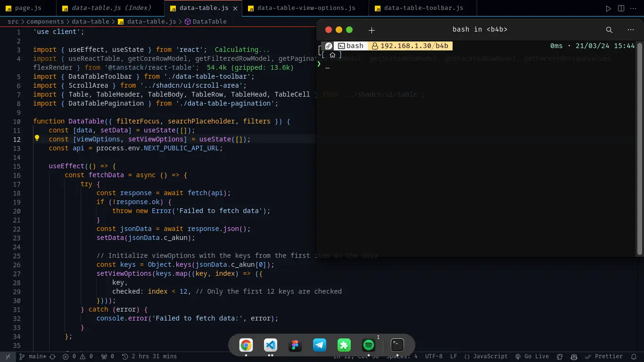Expand the src breadcrumb
Image resolution: width=644 pixels, height=362 pixels.
[13, 22]
